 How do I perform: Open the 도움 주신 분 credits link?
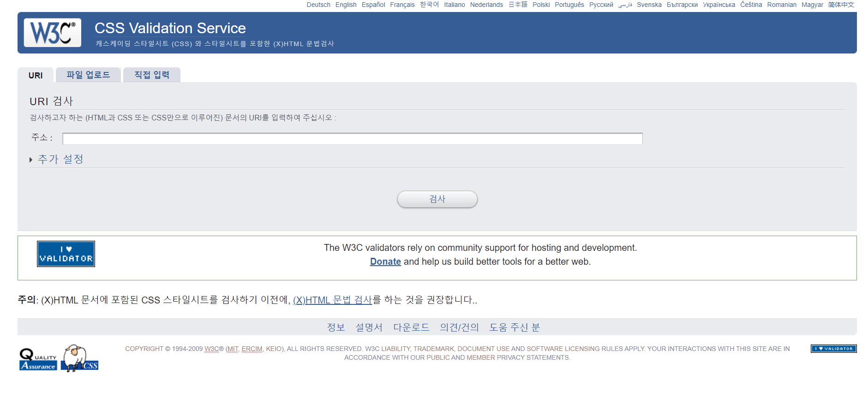[515, 327]
